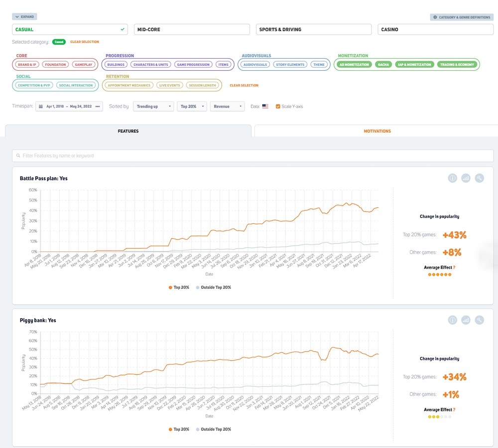The width and height of the screenshot is (498, 448).
Task: Select the Appointment Mechanics tag
Action: [x=129, y=85]
